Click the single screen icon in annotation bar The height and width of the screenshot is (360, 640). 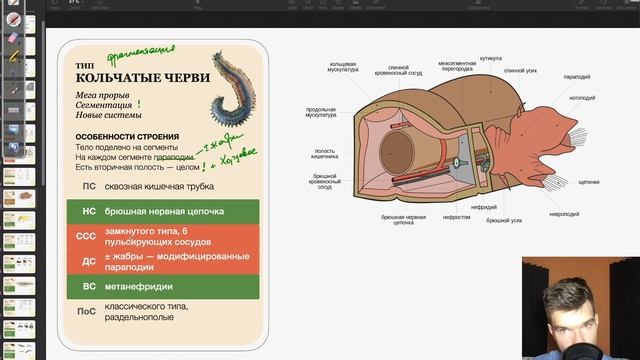click(x=13, y=129)
